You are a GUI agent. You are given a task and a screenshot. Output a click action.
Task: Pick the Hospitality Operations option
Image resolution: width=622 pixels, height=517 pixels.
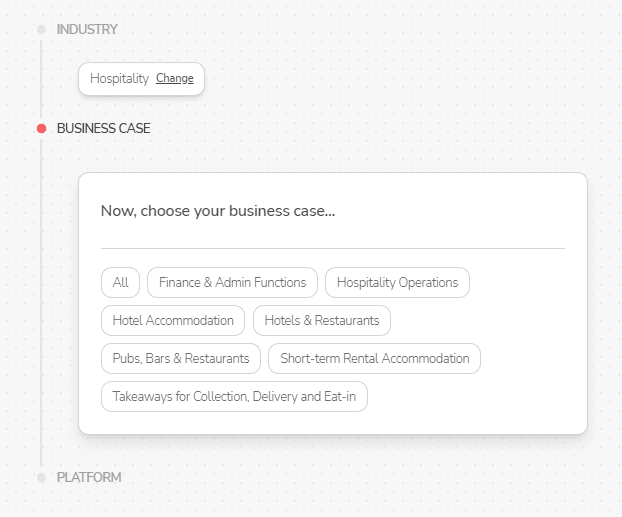pos(397,283)
